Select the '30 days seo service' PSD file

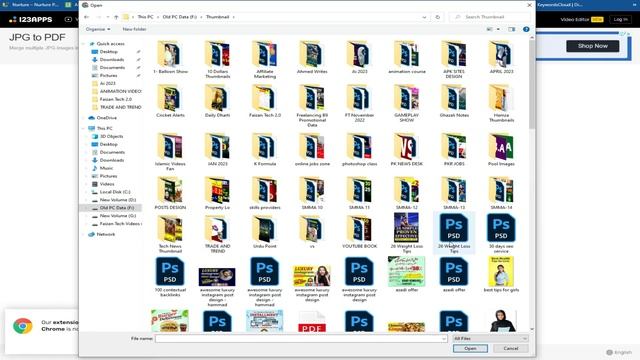click(x=501, y=234)
